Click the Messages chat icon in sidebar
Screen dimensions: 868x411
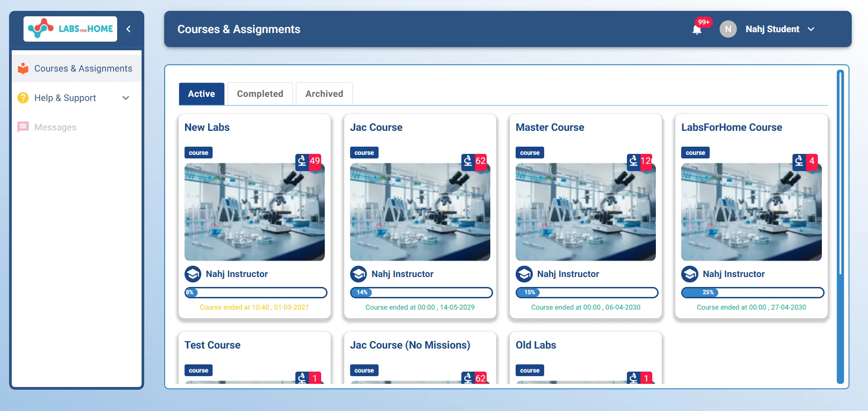(23, 127)
